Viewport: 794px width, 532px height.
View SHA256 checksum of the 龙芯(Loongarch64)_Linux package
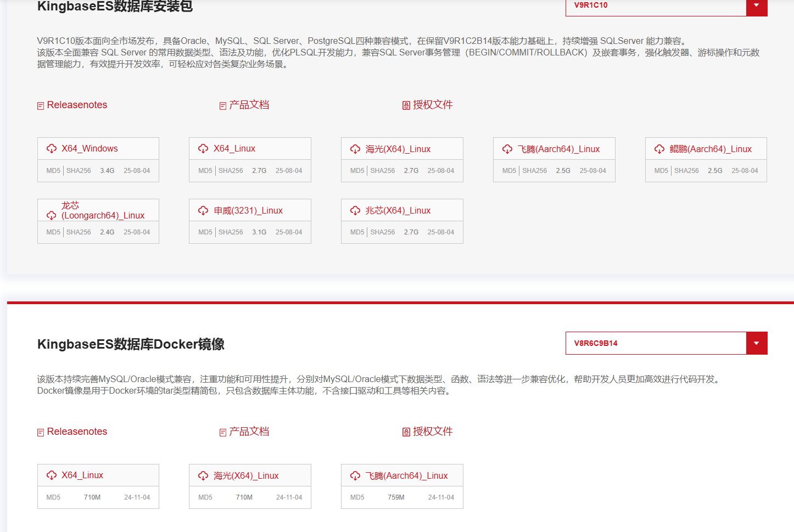click(77, 232)
